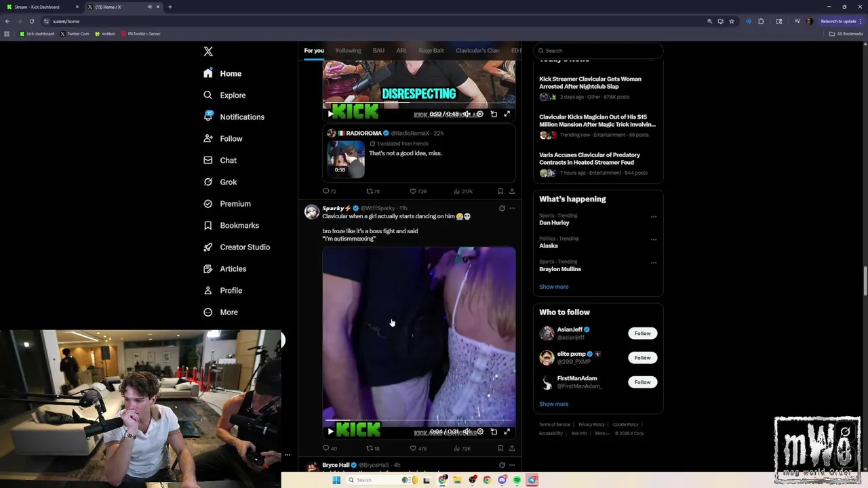
Task: Switch to Stream - Kick Dashboard tab
Action: (x=41, y=7)
